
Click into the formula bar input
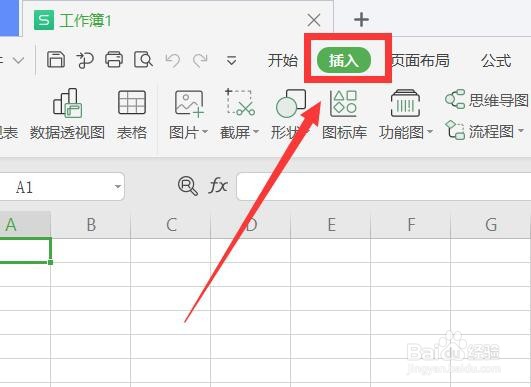[384, 187]
